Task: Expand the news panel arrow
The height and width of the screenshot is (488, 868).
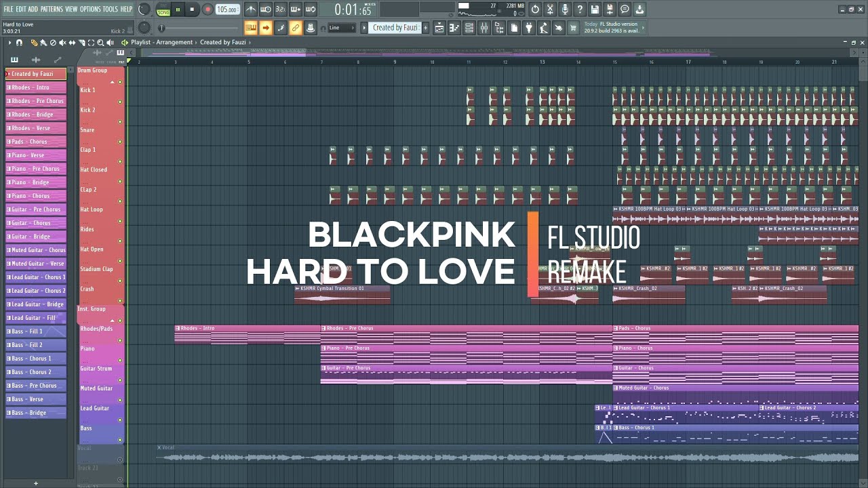Action: tap(644, 28)
